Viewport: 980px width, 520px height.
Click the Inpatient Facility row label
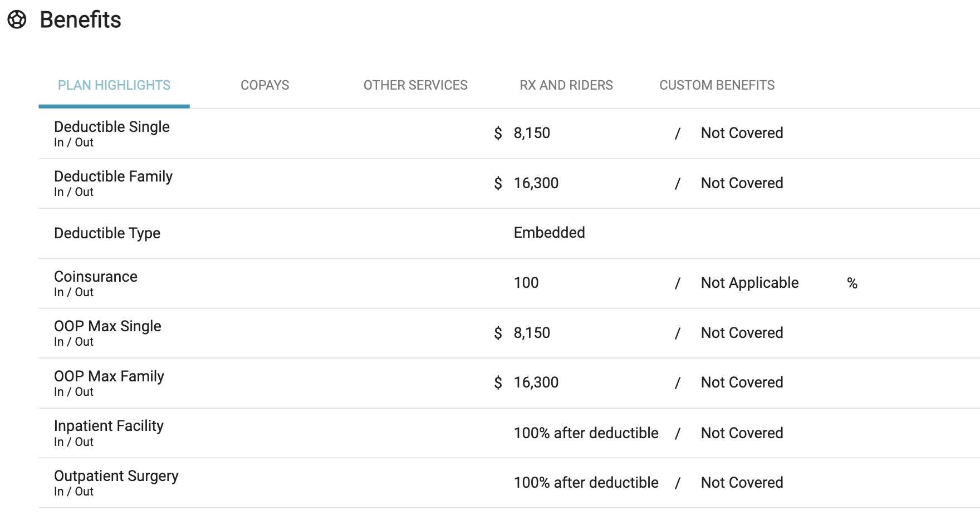pos(109,426)
